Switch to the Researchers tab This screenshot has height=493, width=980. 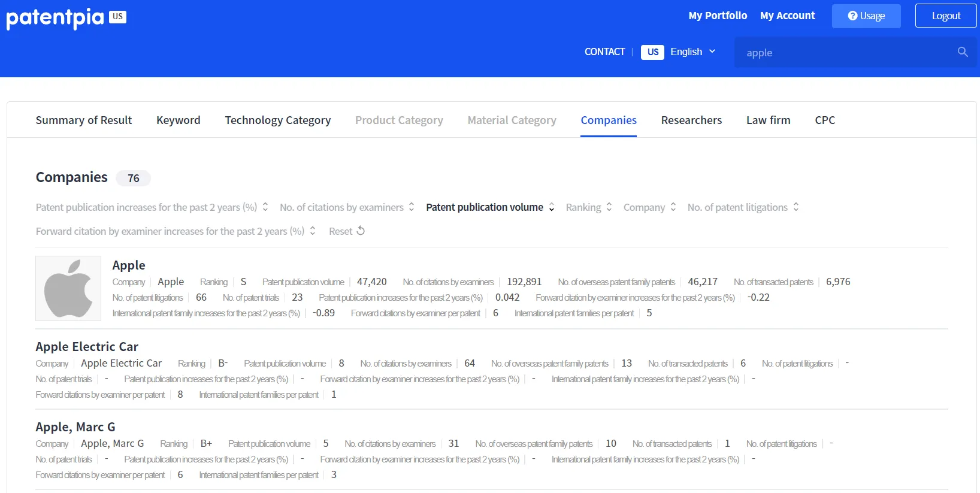coord(691,120)
